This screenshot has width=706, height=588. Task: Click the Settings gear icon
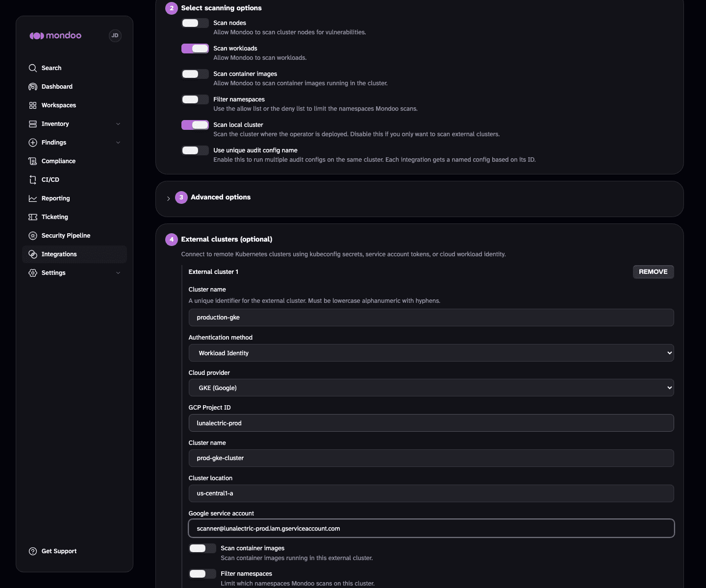tap(33, 273)
